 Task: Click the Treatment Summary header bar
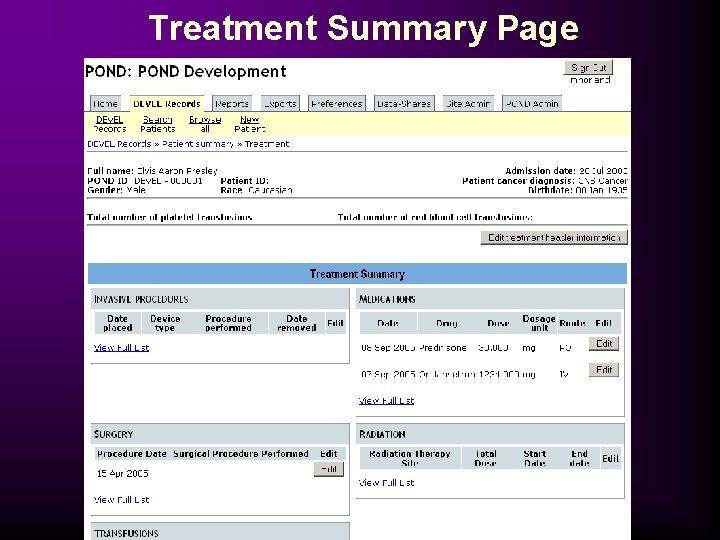point(357,274)
